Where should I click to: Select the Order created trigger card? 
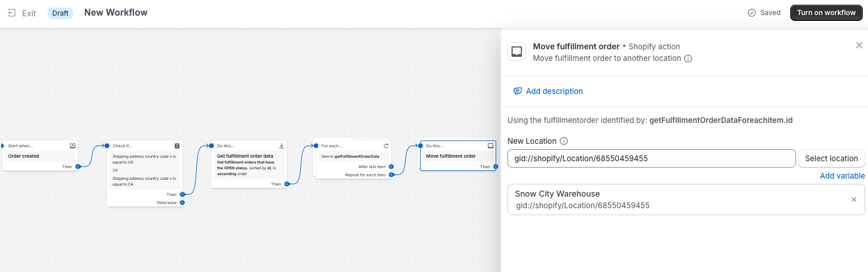click(40, 156)
